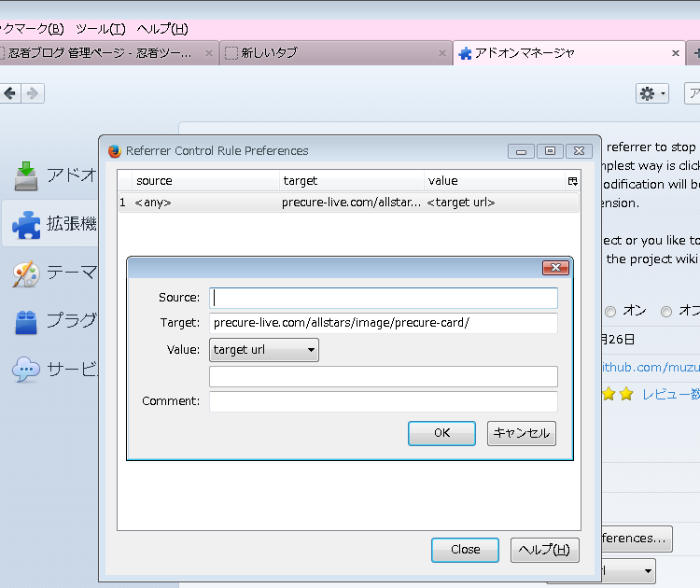
Task: Select the オフ radio button
Action: pyautogui.click(x=666, y=312)
